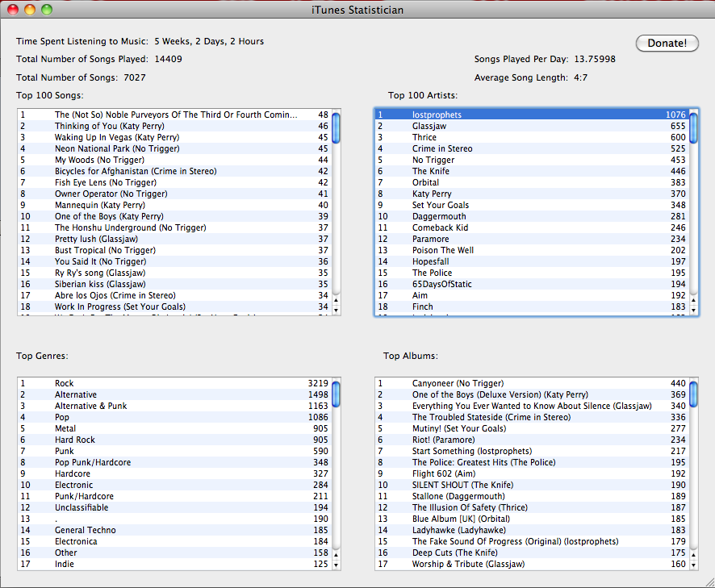Click the Top 100 Songs scrollbar thumb
This screenshot has height=588, width=715.
click(x=336, y=128)
